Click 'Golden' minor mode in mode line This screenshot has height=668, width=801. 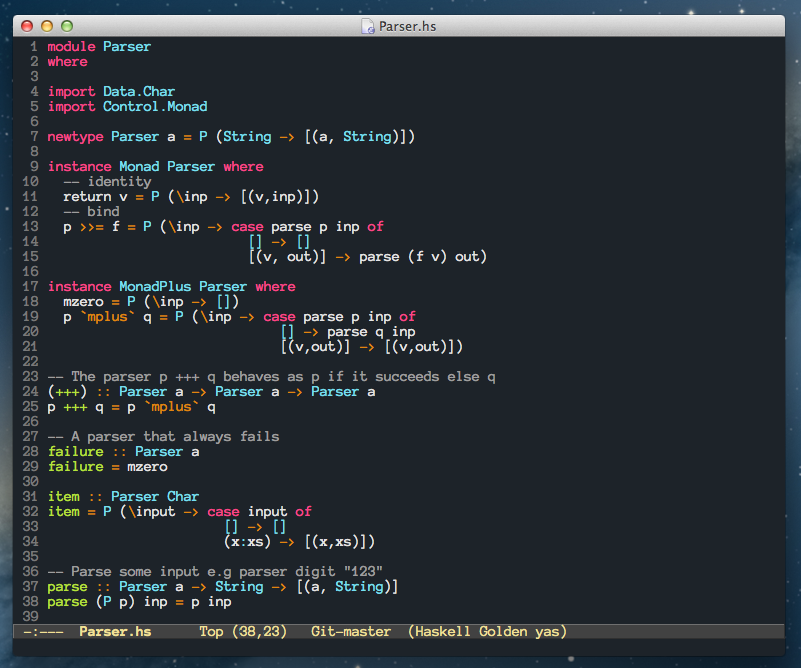coord(503,632)
